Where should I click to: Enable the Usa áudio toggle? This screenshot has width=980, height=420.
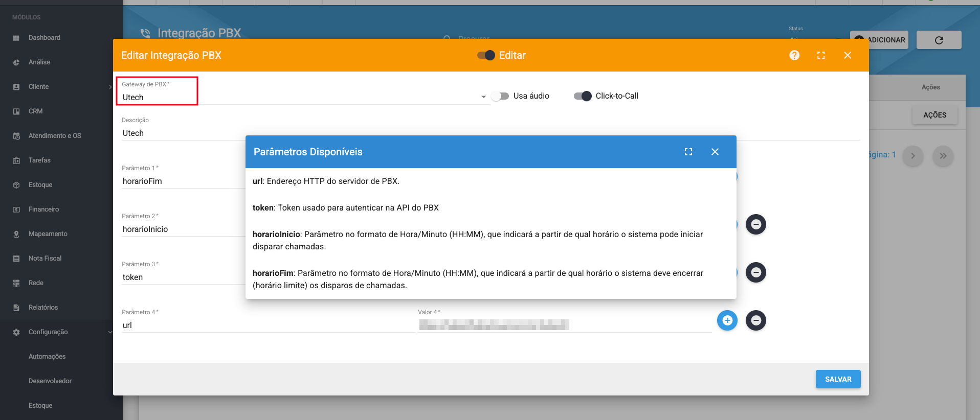[500, 96]
